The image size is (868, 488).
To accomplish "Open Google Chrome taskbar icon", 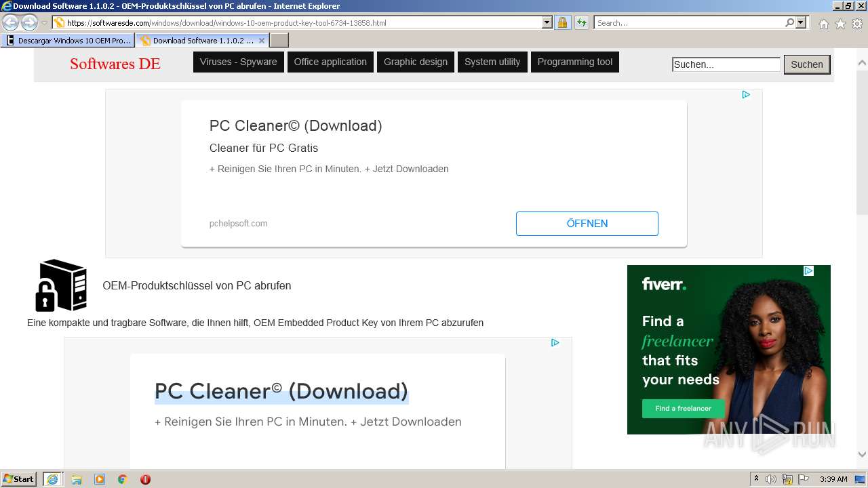I will click(x=123, y=479).
